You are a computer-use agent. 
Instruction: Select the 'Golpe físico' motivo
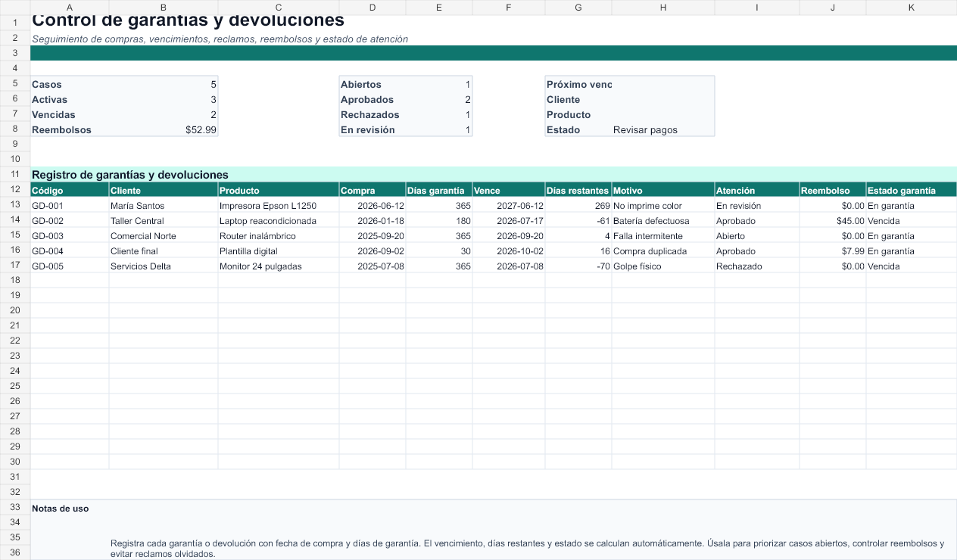pos(663,266)
